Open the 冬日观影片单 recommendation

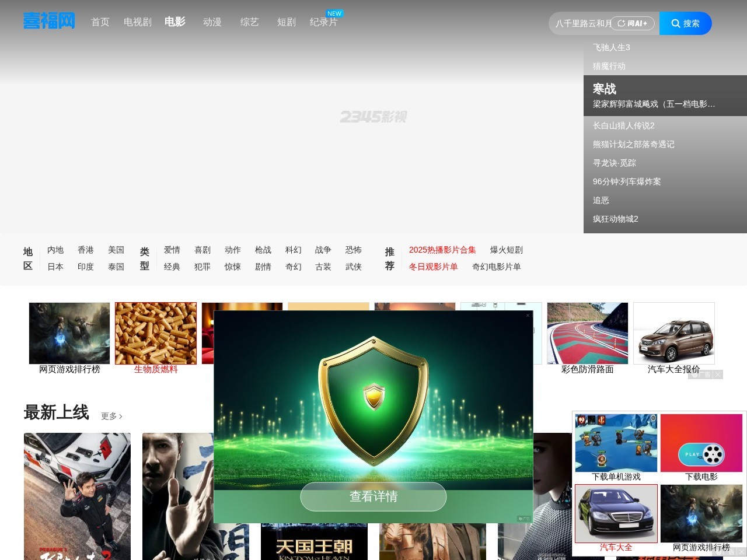[434, 267]
